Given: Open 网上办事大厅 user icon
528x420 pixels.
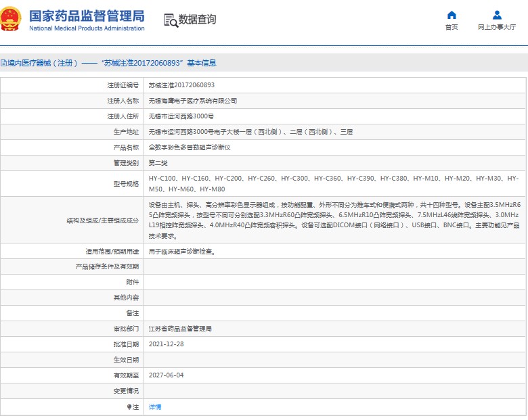Looking at the screenshot, I should (x=497, y=15).
